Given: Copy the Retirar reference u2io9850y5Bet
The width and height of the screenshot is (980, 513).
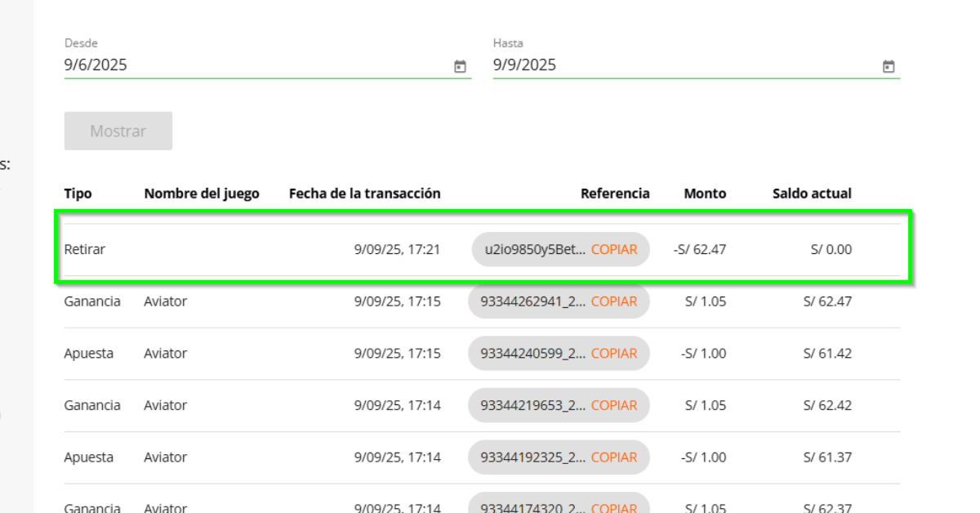Looking at the screenshot, I should (614, 250).
